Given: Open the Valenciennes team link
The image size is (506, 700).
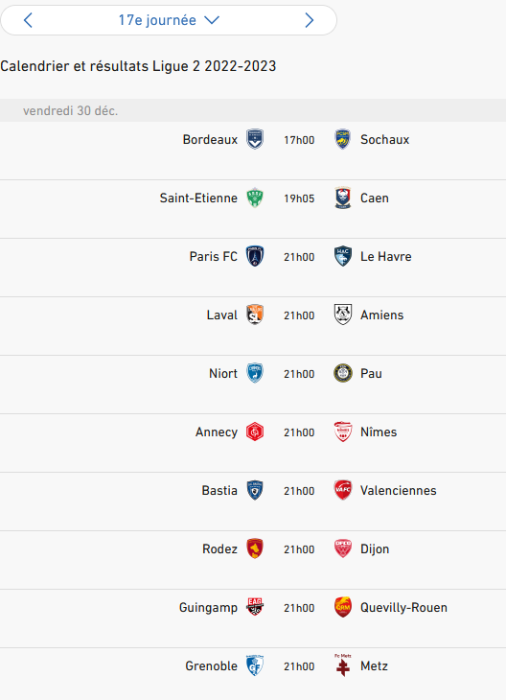Looking at the screenshot, I should click(398, 490).
